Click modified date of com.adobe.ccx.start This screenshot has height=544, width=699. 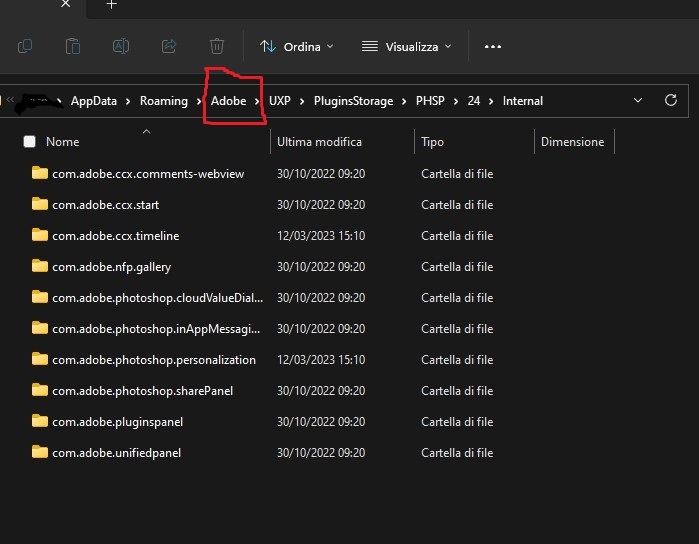[321, 205]
